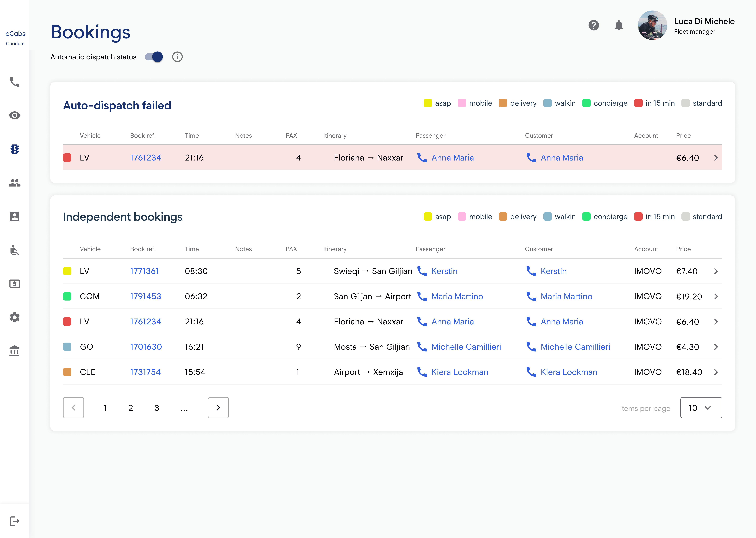Call customer Maria Martino via phone icon
The width and height of the screenshot is (756, 538).
531,296
